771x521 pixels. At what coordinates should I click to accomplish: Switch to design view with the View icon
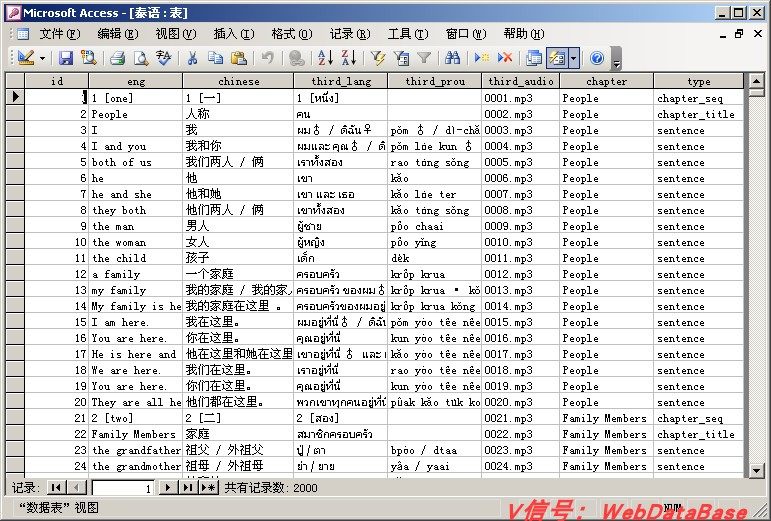coord(26,58)
